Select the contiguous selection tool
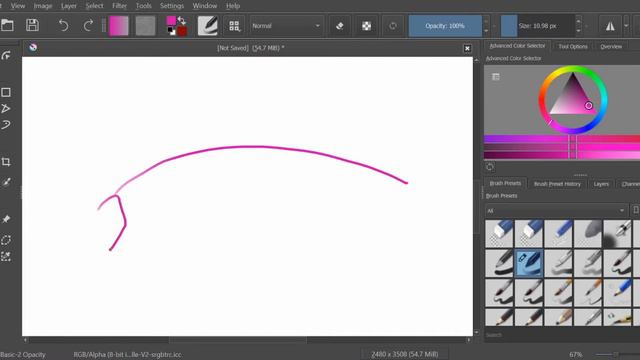The width and height of the screenshot is (640, 360). click(x=6, y=256)
